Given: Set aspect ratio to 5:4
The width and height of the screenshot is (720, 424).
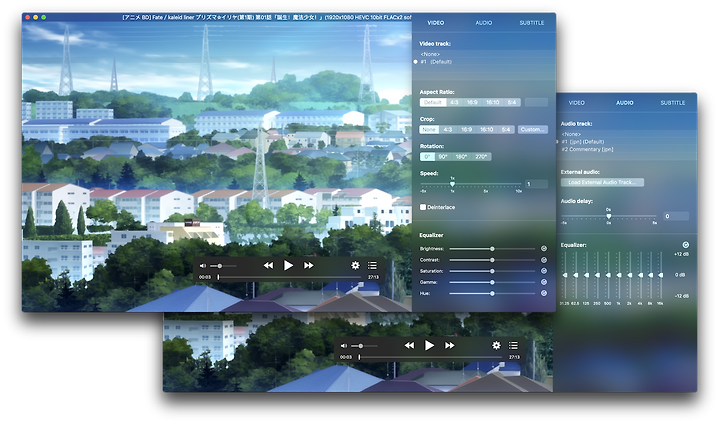Looking at the screenshot, I should click(x=512, y=102).
